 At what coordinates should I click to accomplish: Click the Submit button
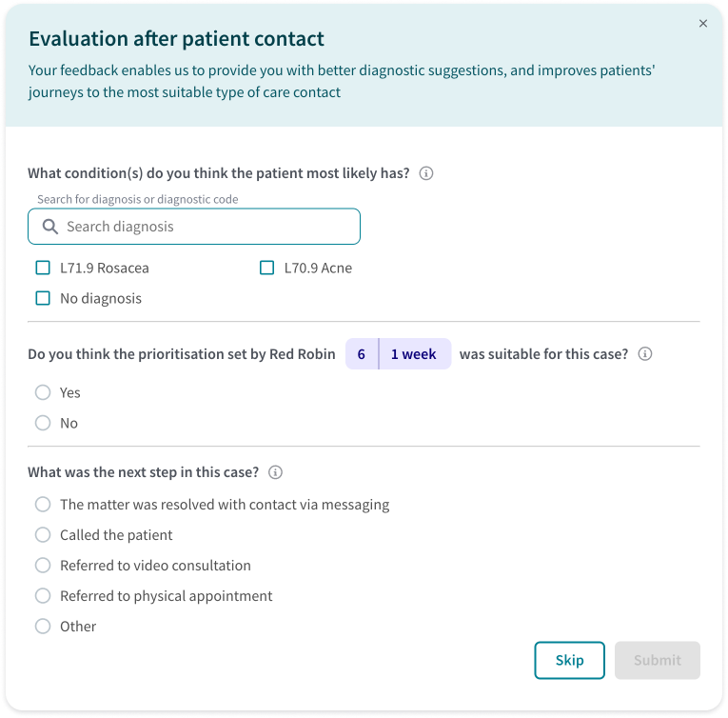point(657,660)
